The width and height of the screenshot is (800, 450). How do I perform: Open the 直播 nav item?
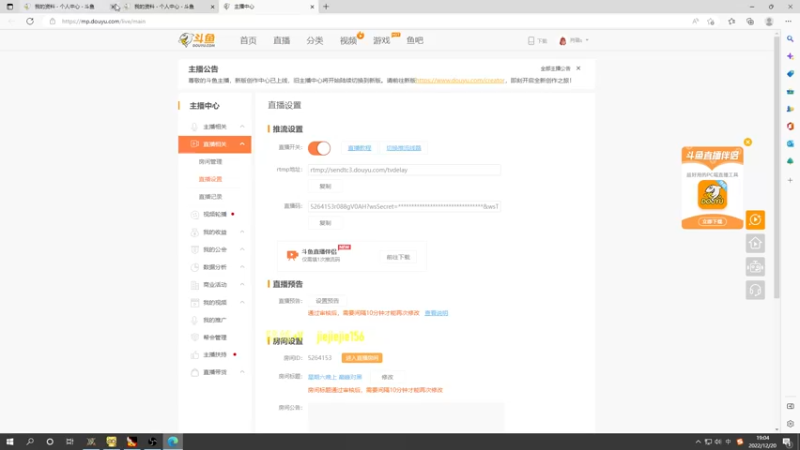[281, 40]
